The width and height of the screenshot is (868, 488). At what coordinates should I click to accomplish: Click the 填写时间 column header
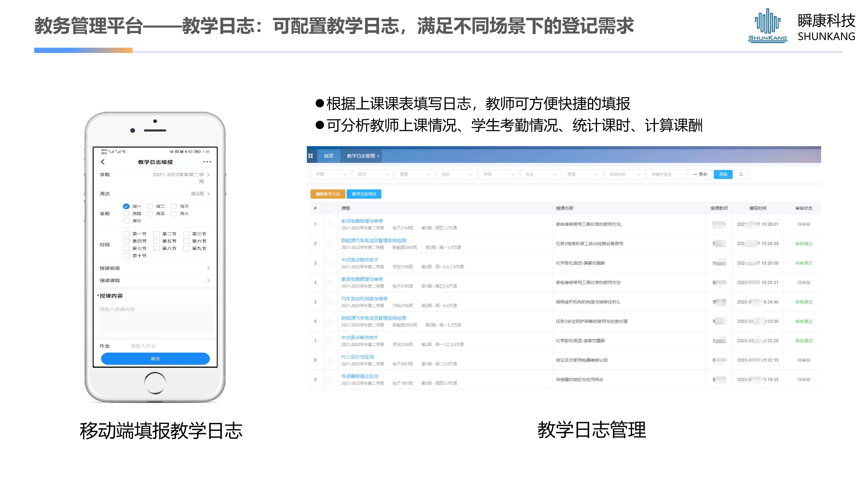coord(758,208)
